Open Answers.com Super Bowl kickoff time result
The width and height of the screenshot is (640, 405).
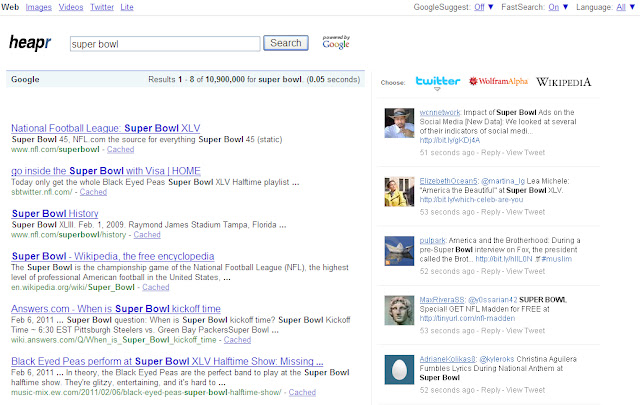point(116,308)
